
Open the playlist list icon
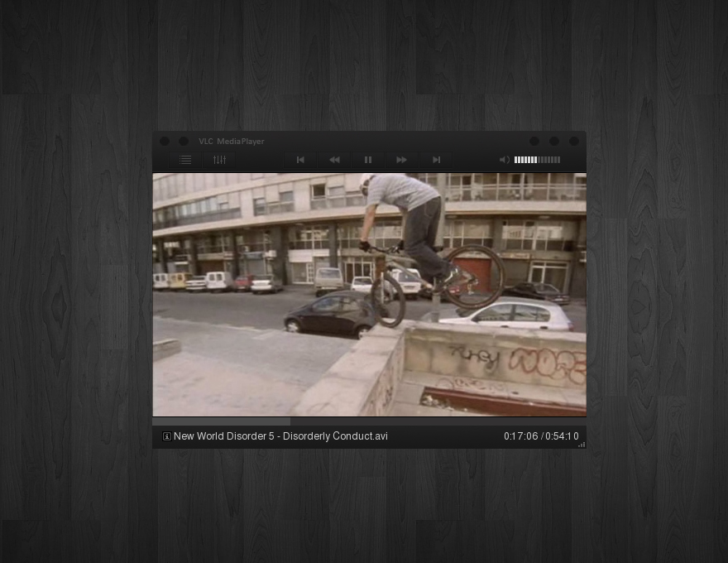click(185, 160)
